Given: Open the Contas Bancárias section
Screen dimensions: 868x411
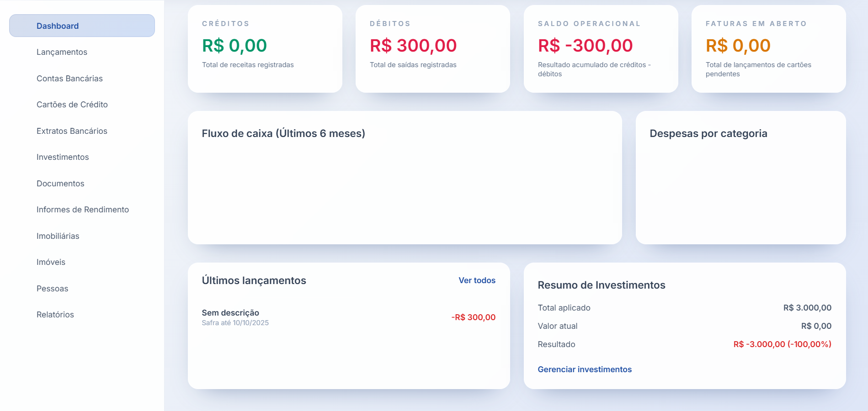Looking at the screenshot, I should point(69,78).
